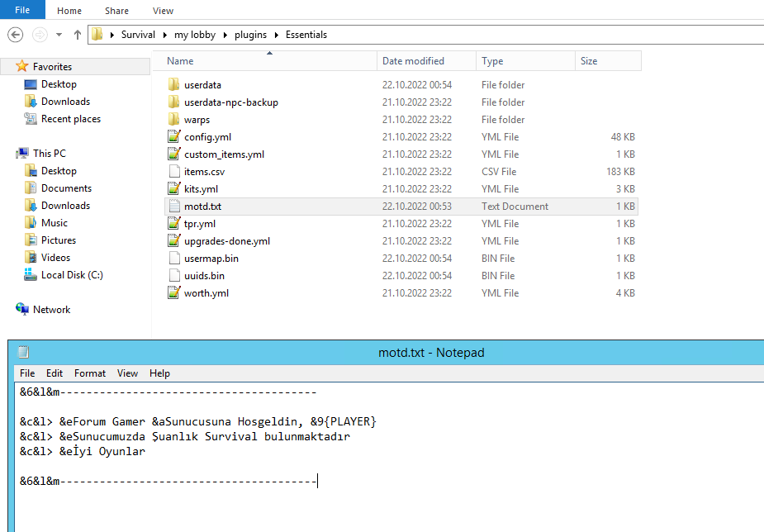
Task: Open the Notepad Format menu
Action: tap(90, 373)
